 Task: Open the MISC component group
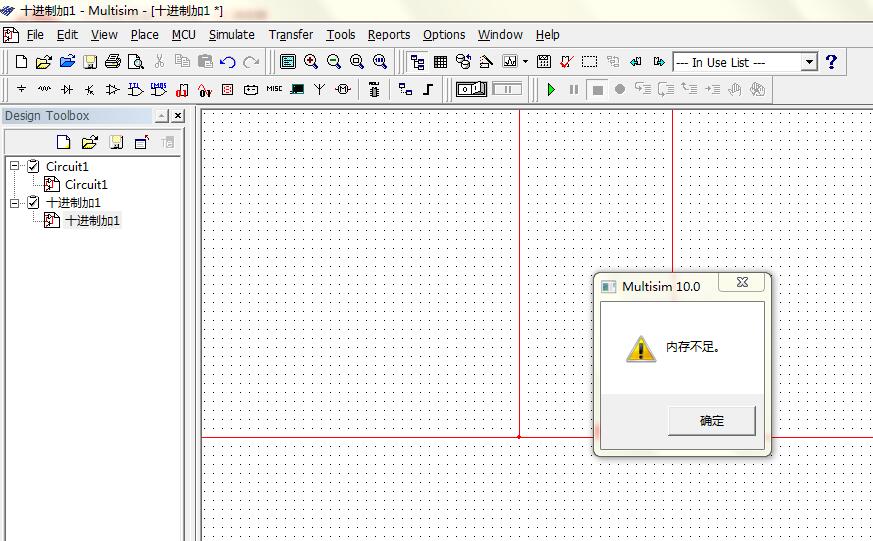[x=274, y=89]
